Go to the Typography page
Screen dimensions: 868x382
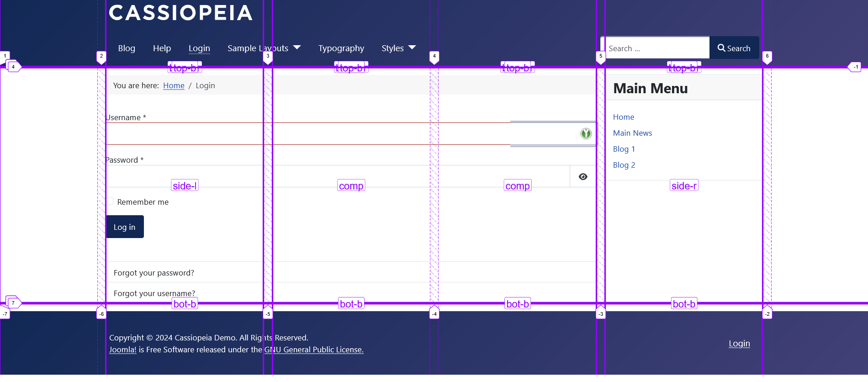click(341, 48)
